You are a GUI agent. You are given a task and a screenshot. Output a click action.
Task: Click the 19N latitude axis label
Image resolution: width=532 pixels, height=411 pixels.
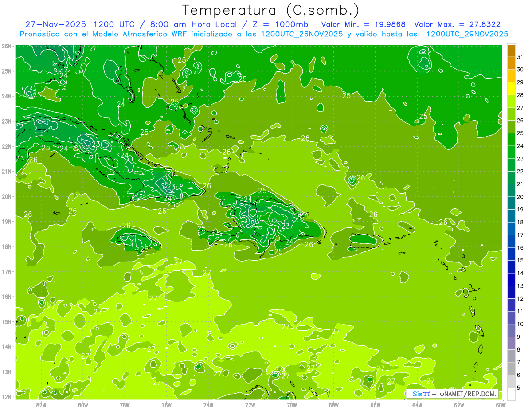coord(7,221)
